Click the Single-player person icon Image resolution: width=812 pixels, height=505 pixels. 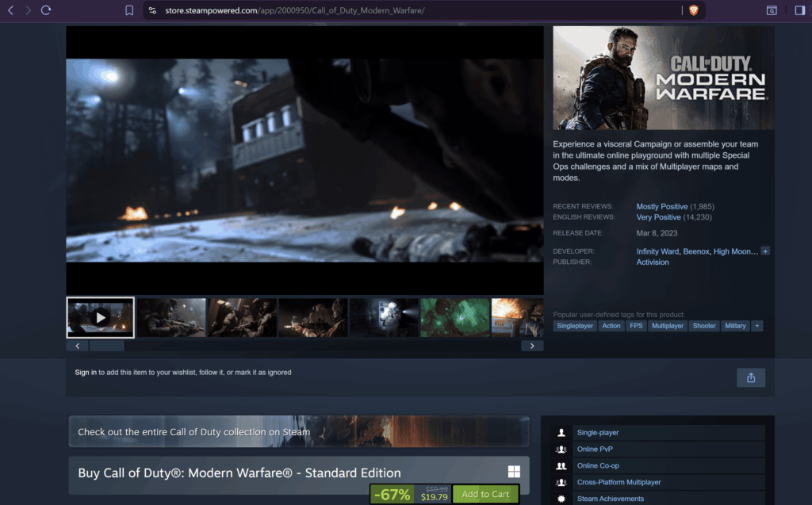pyautogui.click(x=561, y=433)
